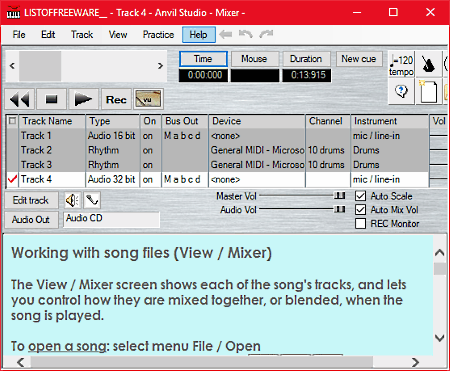Click the Audio Out button

click(x=31, y=220)
